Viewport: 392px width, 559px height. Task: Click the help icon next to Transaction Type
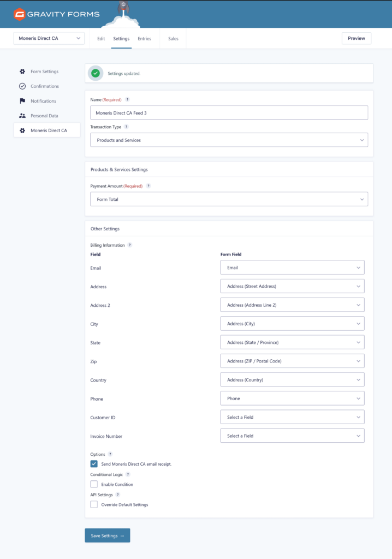point(126,127)
